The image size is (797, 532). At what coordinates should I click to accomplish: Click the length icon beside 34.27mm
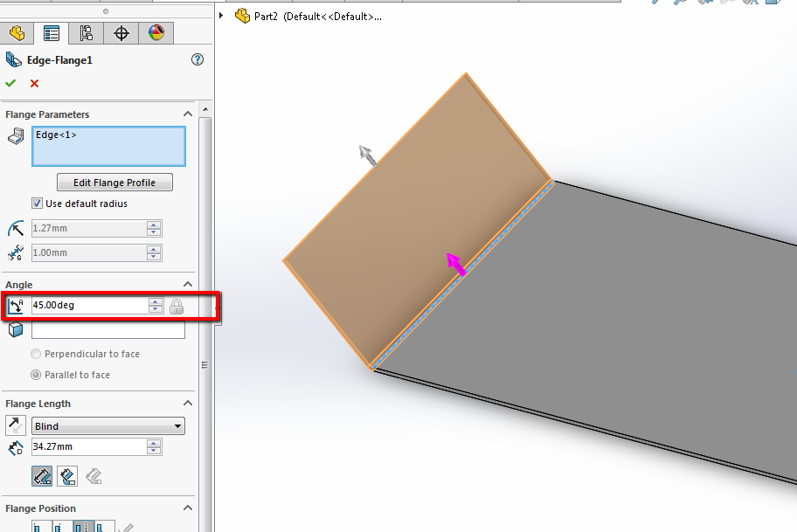tap(16, 447)
